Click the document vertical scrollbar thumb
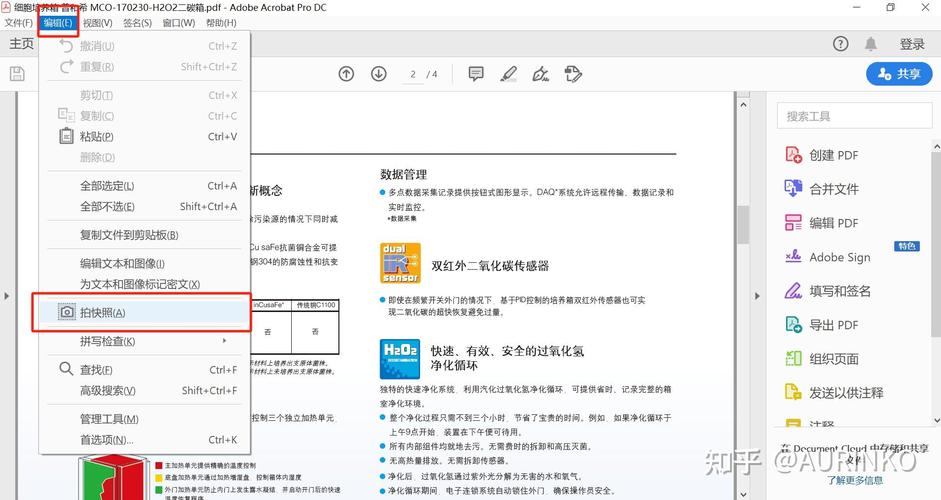This screenshot has width=941, height=500. (x=743, y=225)
